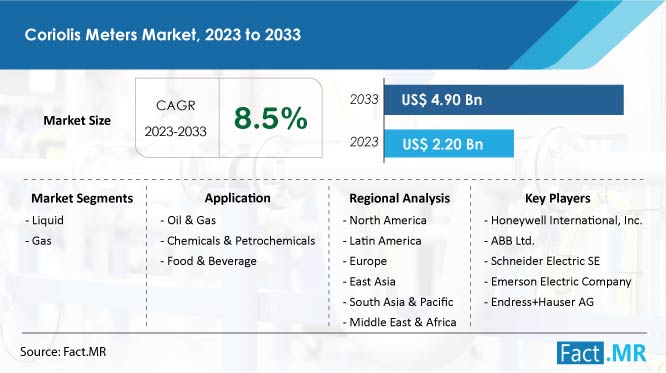Click the "Regional Analysis" heading
The height and width of the screenshot is (373, 666).
click(x=400, y=198)
